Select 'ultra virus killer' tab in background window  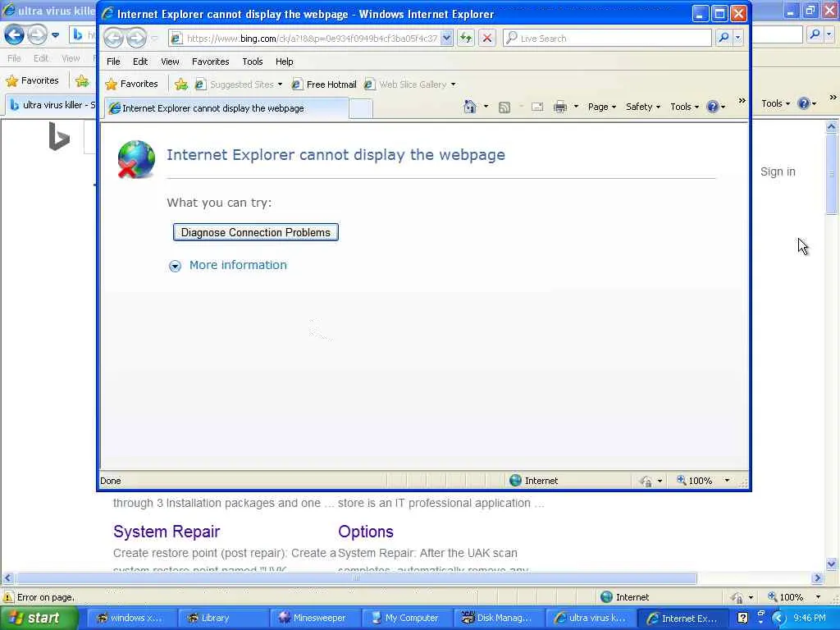pos(52,105)
